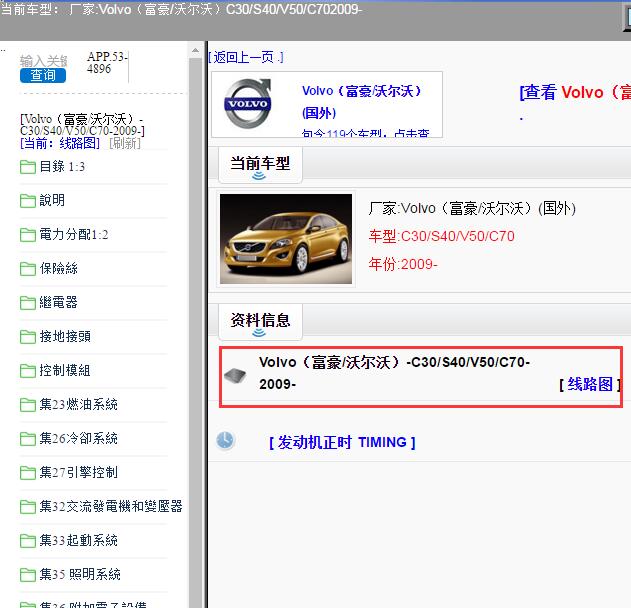Focus the 输入关键 keyword input field

[x=43, y=61]
